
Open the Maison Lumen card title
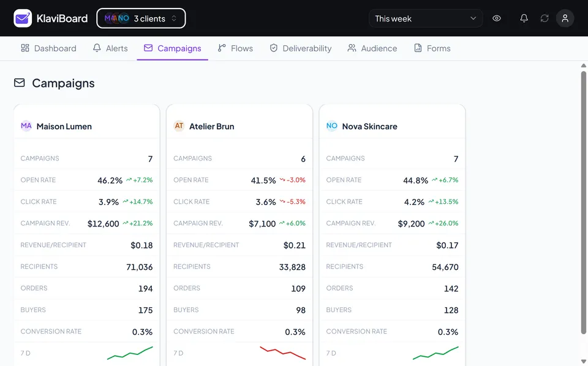tap(64, 127)
